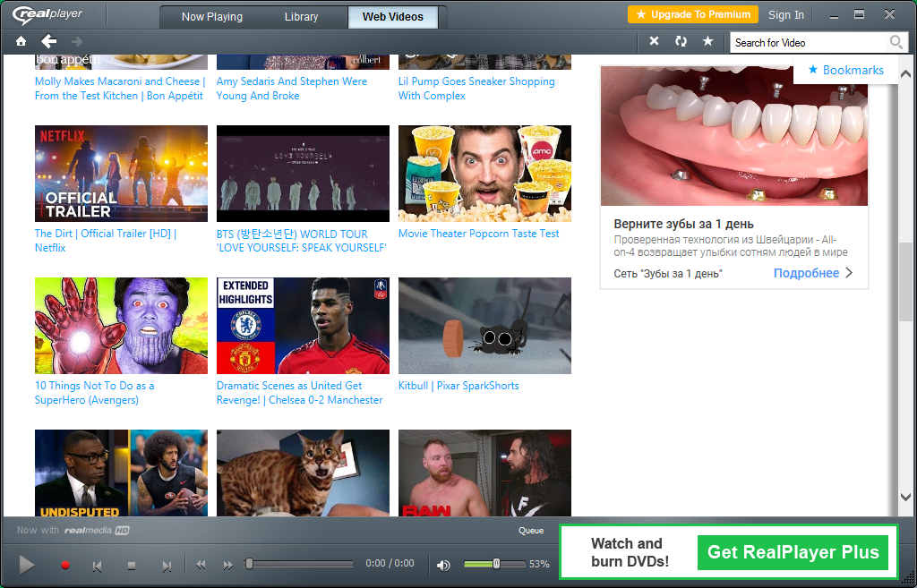The image size is (917, 588).
Task: Rewind the current media
Action: coord(201,565)
